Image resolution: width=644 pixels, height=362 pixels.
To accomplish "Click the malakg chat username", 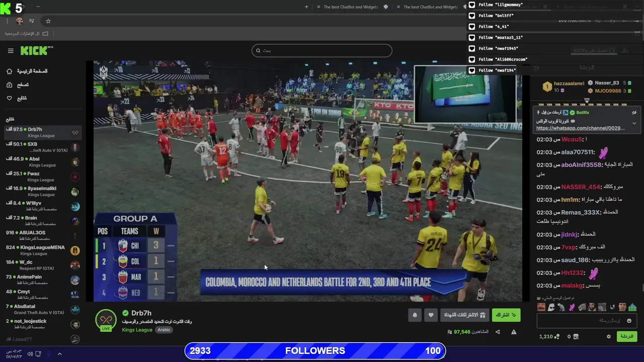I will point(572,286).
